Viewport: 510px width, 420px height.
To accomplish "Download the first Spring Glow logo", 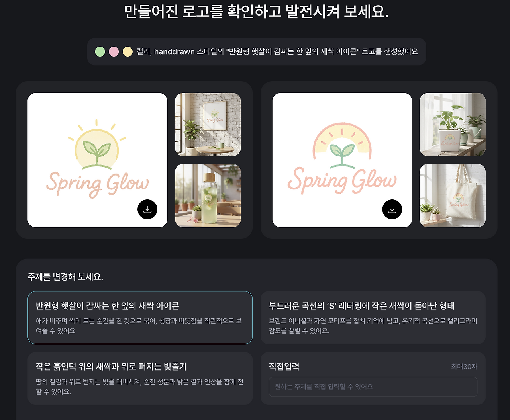I will coord(147,209).
